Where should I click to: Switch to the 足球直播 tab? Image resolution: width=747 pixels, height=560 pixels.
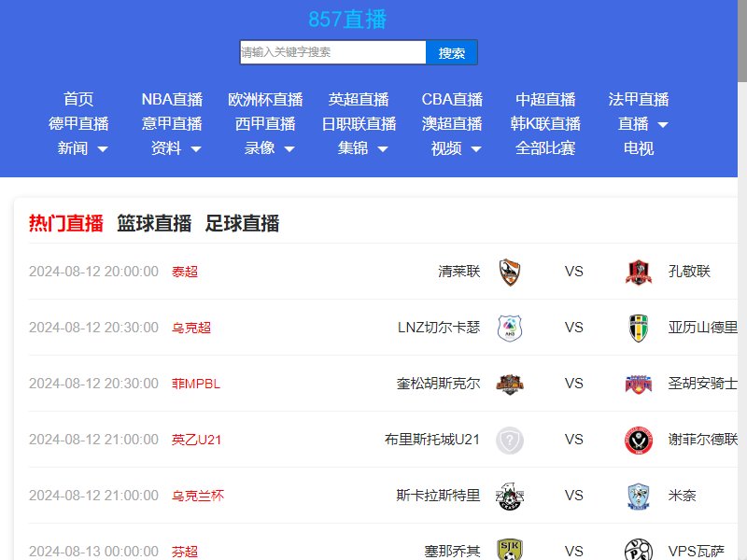[x=242, y=223]
